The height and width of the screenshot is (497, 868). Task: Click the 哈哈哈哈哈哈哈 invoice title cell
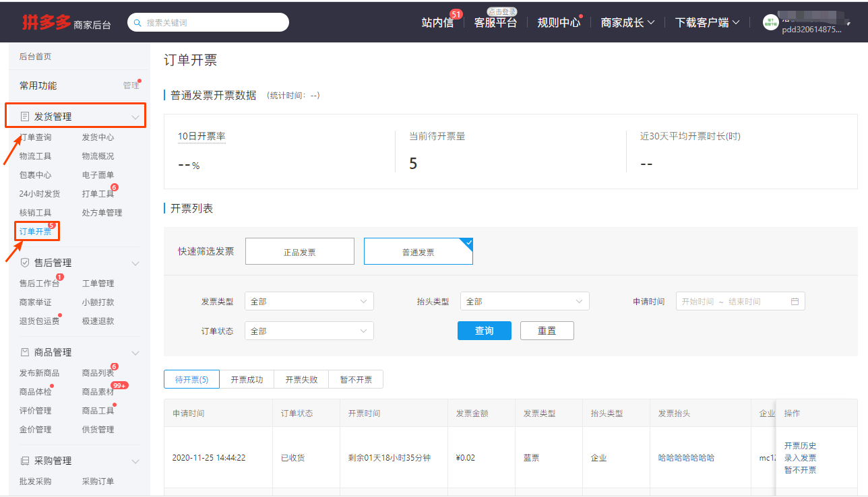tap(686, 458)
